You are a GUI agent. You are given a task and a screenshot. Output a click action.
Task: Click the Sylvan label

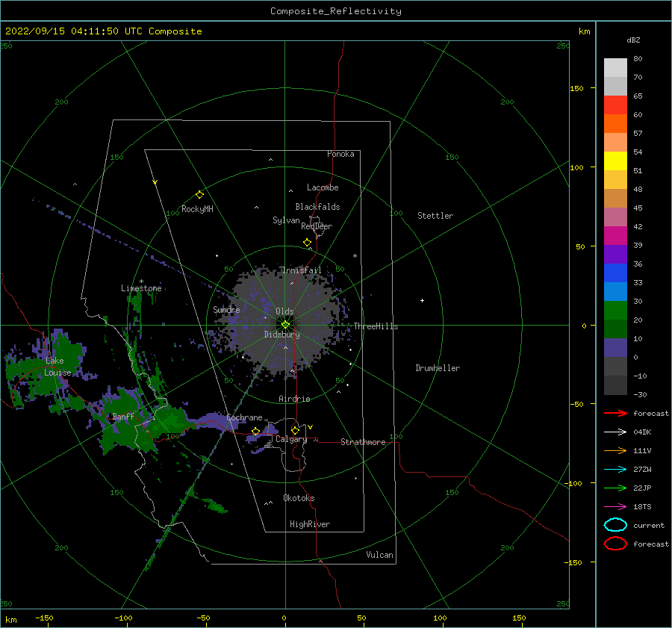click(286, 220)
